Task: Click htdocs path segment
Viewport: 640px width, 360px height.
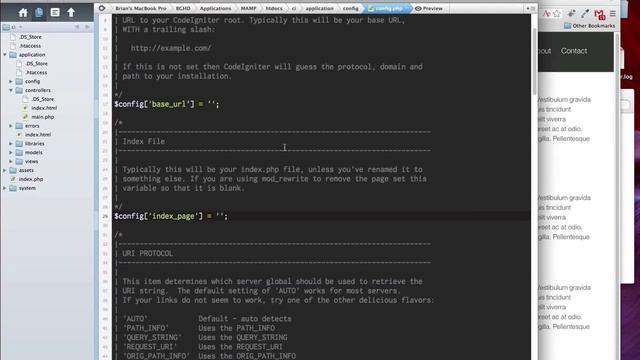Action: [x=274, y=8]
